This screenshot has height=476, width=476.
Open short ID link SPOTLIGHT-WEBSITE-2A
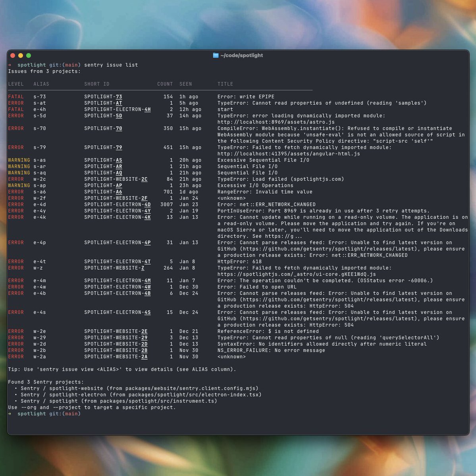tap(116, 357)
